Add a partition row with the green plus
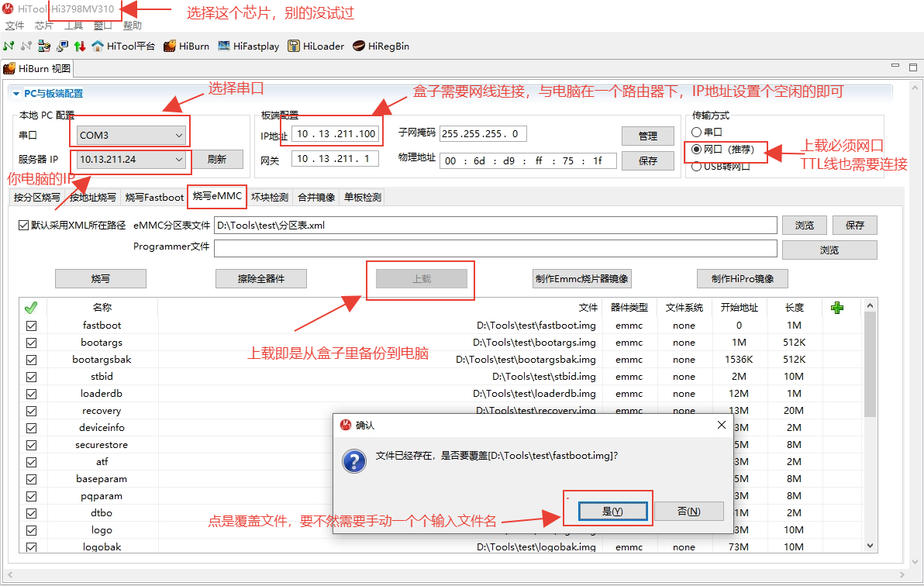The image size is (924, 586). 836,308
